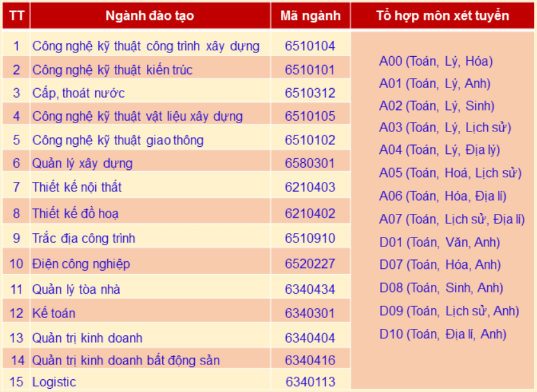Click 'Quản trị kinh doanh bất động sản'
537x392 pixels.
pos(126,361)
